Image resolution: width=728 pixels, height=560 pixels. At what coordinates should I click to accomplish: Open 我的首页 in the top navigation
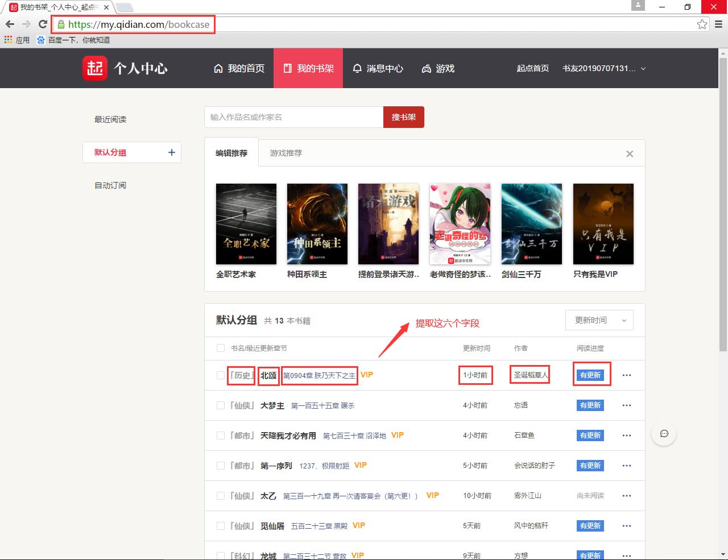pos(239,68)
